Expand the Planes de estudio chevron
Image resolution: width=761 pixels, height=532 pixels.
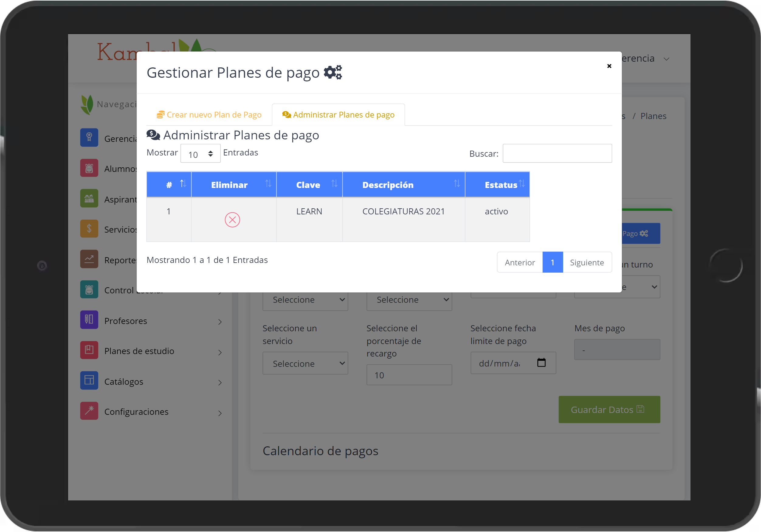click(x=220, y=353)
